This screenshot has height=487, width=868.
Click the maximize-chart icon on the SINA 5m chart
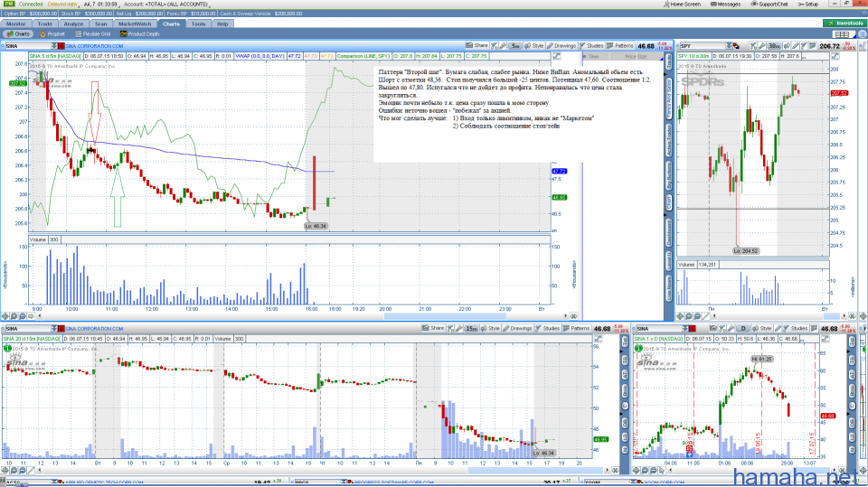coord(556,56)
